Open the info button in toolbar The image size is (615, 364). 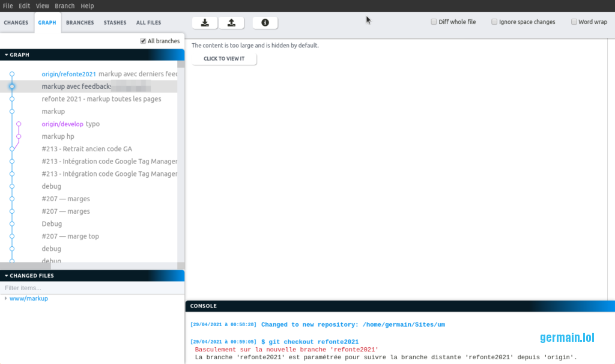265,23
